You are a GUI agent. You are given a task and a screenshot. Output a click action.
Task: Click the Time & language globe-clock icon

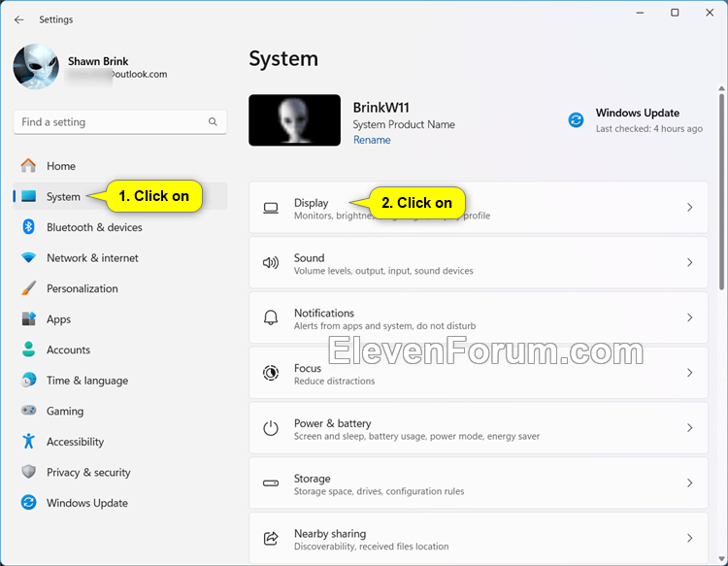(x=28, y=380)
